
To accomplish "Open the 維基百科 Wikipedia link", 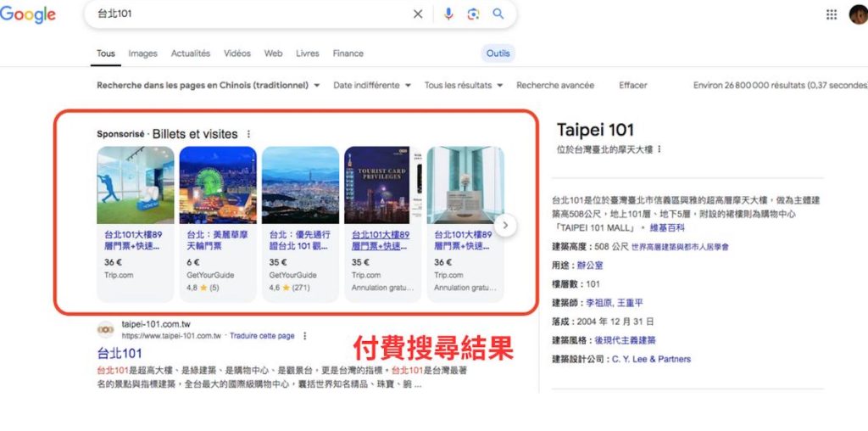I will click(667, 227).
